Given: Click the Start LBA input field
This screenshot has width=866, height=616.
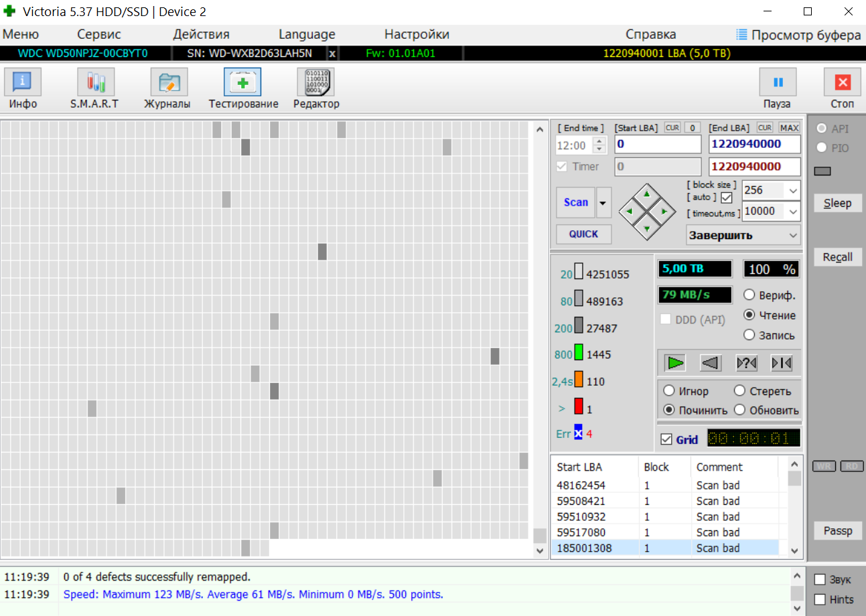Looking at the screenshot, I should [658, 144].
